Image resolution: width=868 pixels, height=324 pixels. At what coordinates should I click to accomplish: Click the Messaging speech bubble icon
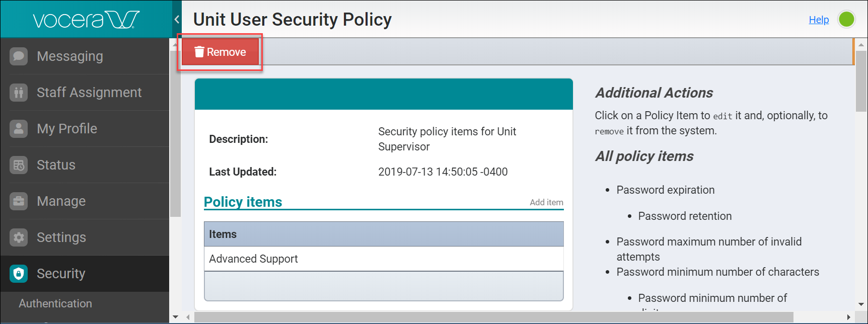coord(19,56)
